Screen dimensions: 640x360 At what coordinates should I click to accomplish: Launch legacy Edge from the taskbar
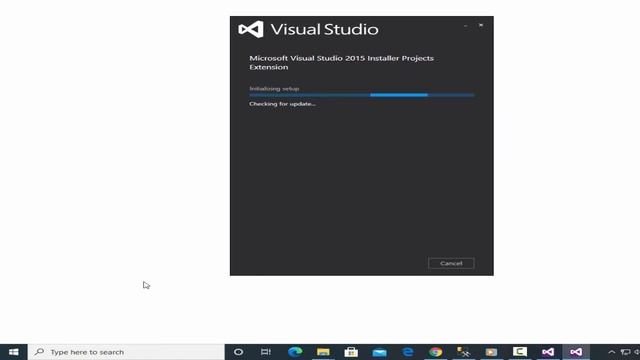click(x=407, y=352)
